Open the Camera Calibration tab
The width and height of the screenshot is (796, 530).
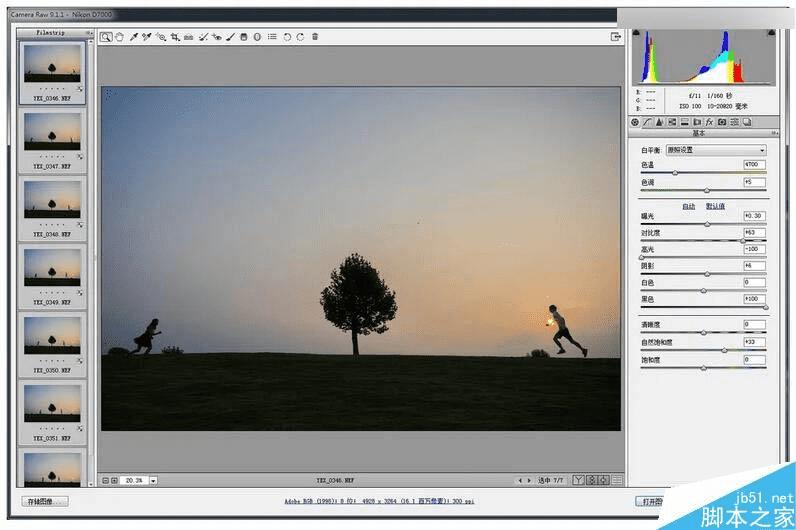pyautogui.click(x=722, y=122)
